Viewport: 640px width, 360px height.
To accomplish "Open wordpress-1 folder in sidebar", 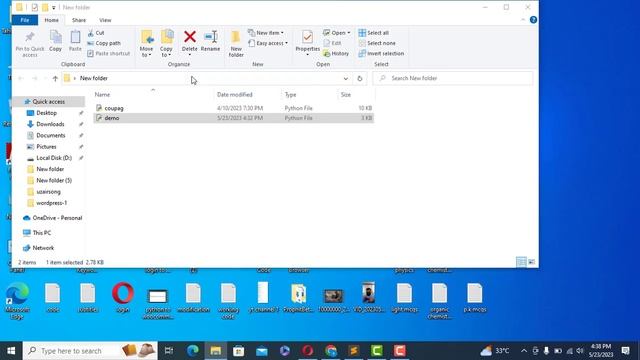I will click(x=51, y=203).
